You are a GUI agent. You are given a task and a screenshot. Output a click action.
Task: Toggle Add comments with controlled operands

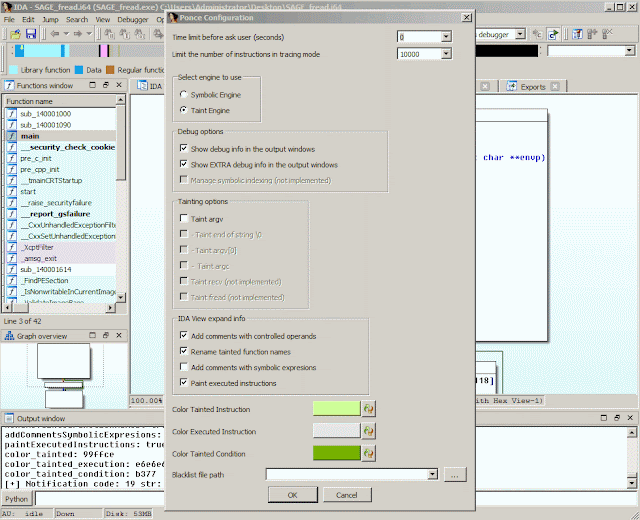[x=184, y=335]
